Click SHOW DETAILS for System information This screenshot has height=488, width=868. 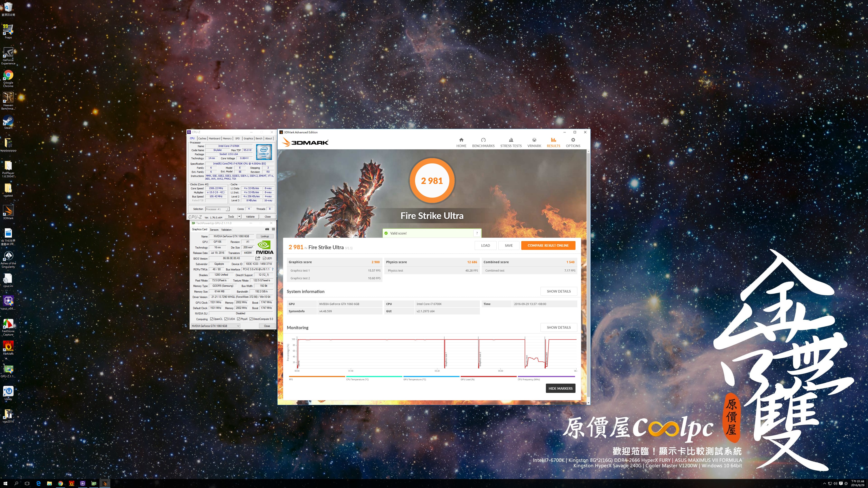point(559,291)
